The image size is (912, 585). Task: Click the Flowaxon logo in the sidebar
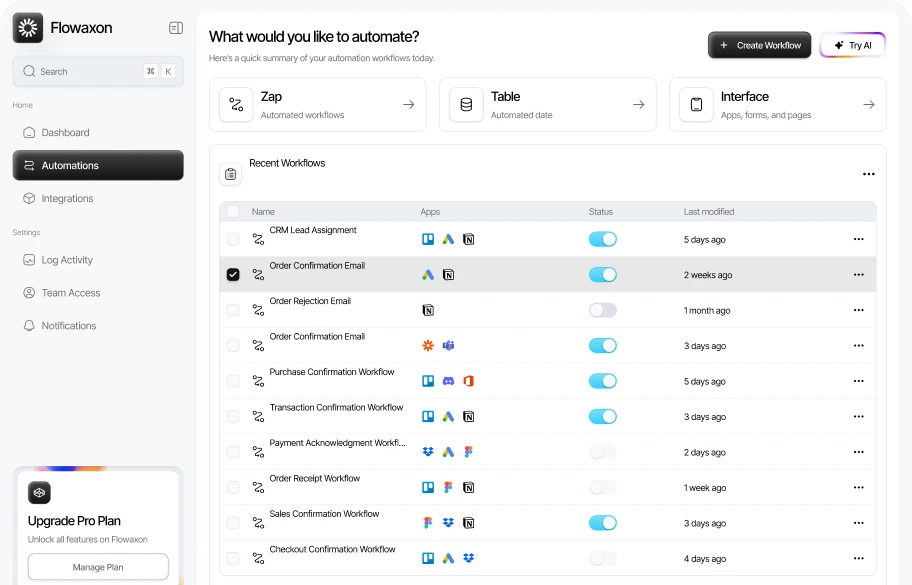click(x=28, y=27)
